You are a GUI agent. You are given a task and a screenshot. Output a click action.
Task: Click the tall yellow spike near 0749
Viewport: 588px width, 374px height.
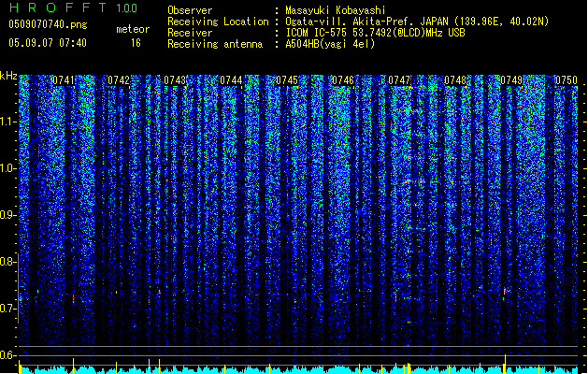[505, 364]
